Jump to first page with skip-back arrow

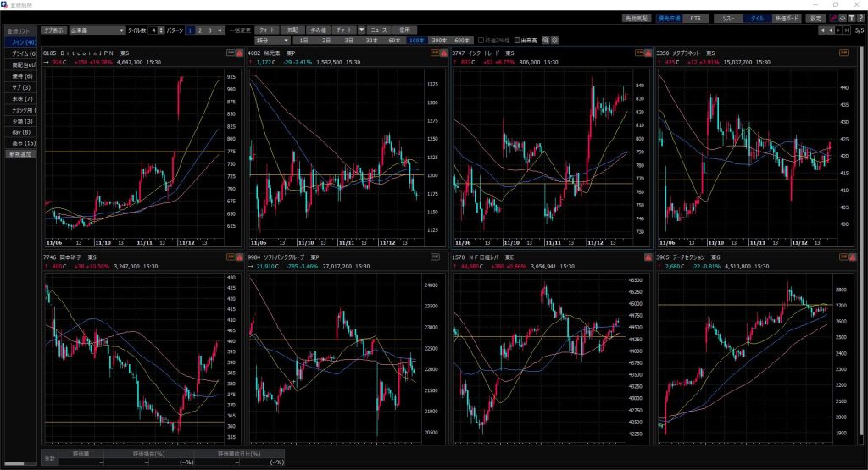(x=821, y=30)
